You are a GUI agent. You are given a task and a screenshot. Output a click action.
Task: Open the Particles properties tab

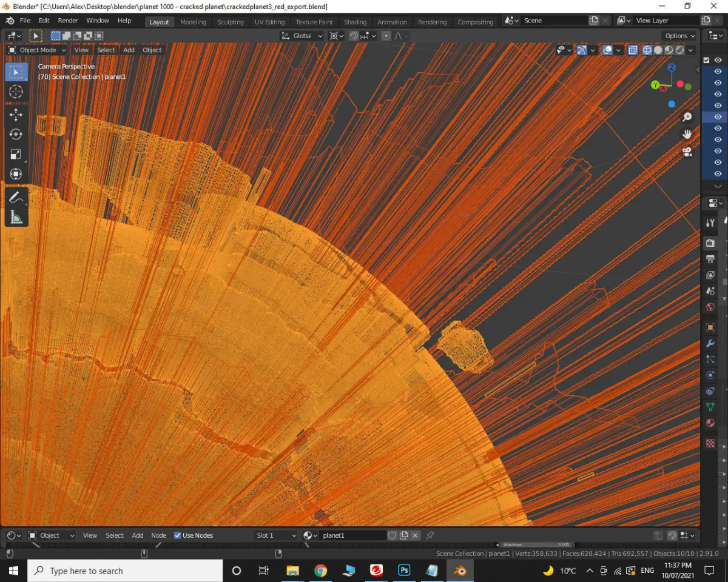[x=710, y=360]
